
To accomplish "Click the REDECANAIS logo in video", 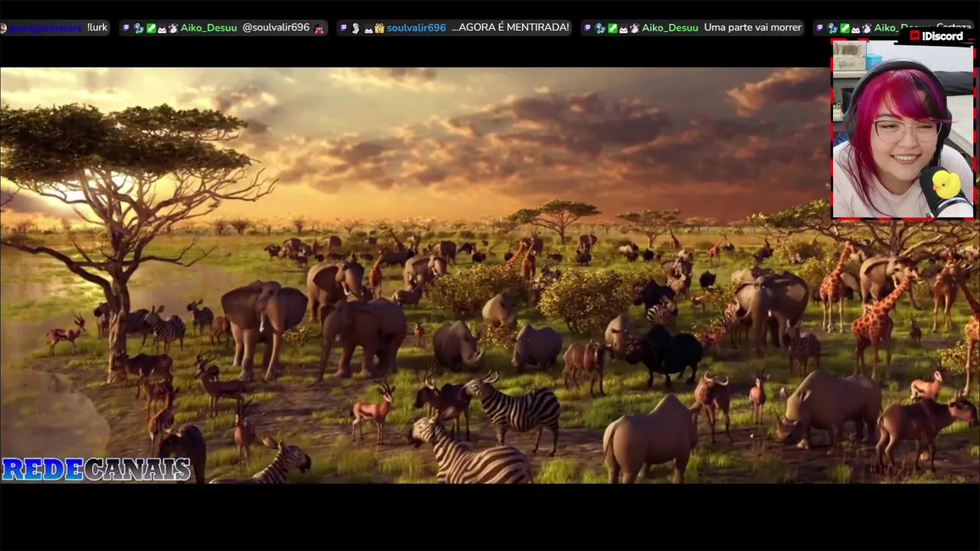I will [x=96, y=469].
